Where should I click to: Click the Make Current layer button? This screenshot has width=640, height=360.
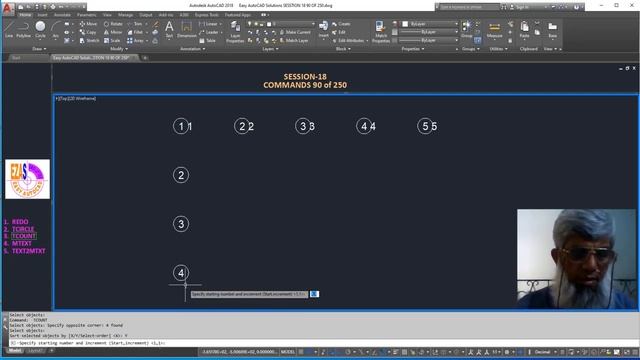pyautogui.click(x=295, y=32)
